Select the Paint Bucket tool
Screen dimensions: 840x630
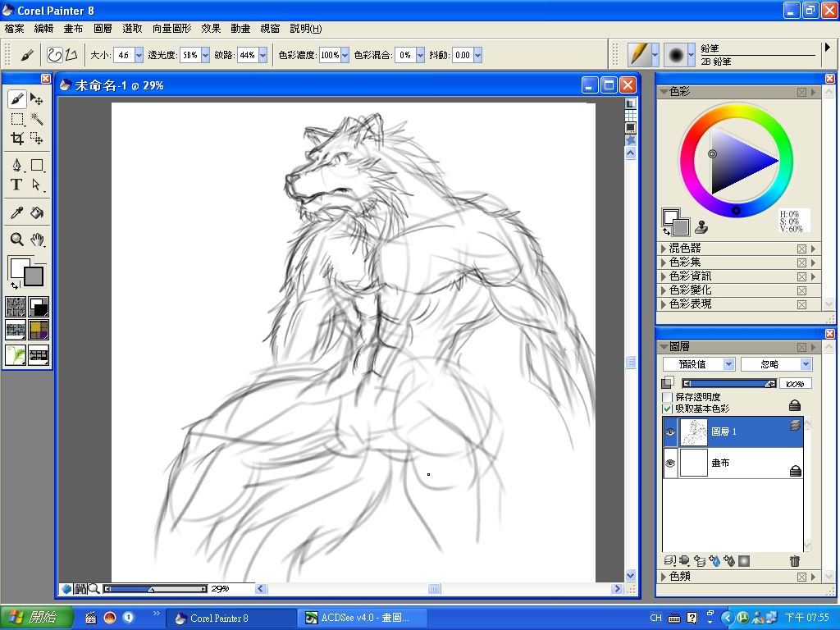[37, 213]
